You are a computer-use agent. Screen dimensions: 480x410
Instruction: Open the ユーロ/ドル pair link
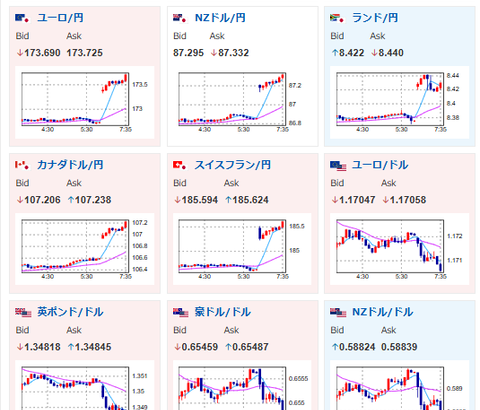point(380,165)
